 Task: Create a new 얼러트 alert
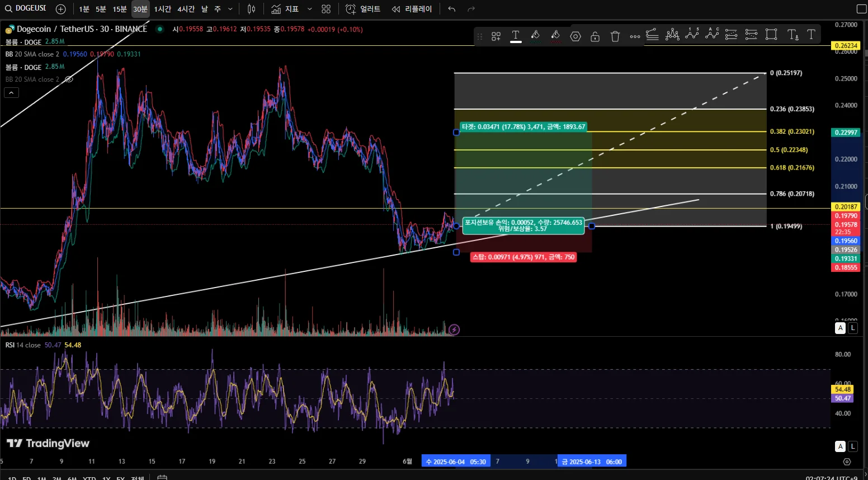363,9
